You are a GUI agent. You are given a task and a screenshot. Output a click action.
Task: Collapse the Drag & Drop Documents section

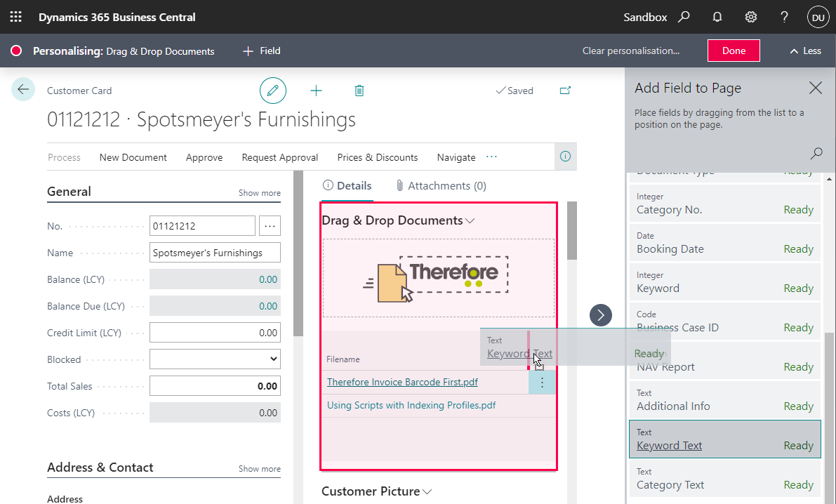click(x=470, y=221)
